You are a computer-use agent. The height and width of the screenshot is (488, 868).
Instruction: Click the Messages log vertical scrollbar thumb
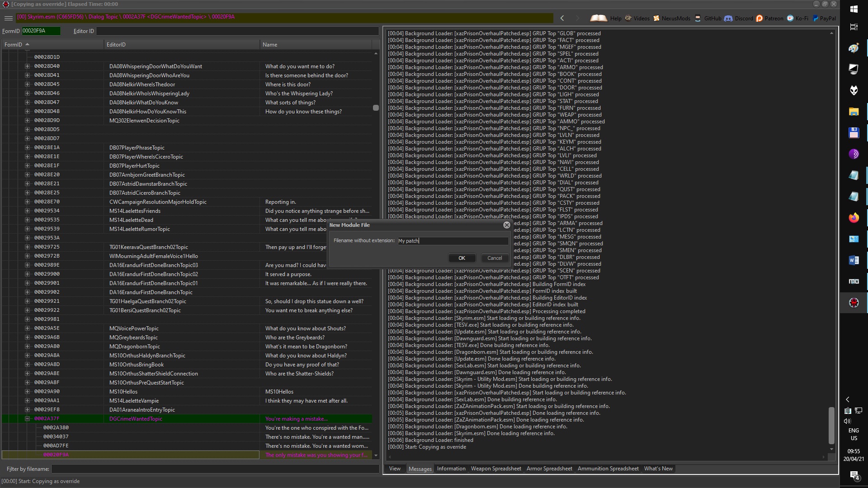click(831, 426)
